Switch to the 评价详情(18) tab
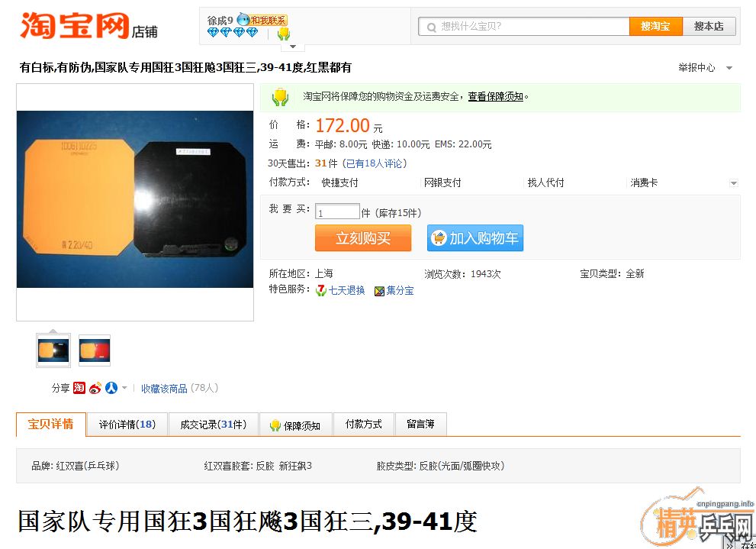 pyautogui.click(x=127, y=425)
